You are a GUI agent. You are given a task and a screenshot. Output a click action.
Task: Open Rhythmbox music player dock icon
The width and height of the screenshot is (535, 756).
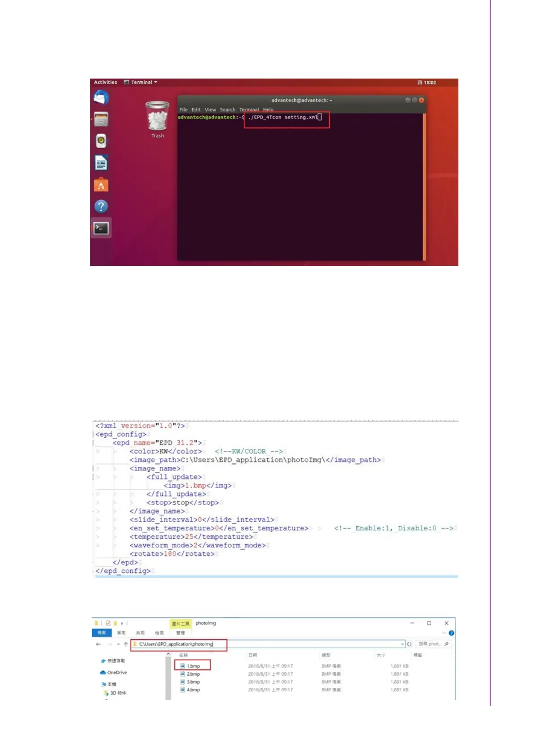pos(101,141)
